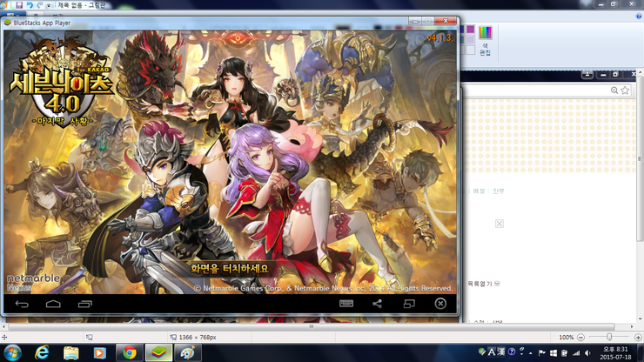Bookmark page with the star icon
This screenshot has height=362, width=644.
pyautogui.click(x=625, y=90)
